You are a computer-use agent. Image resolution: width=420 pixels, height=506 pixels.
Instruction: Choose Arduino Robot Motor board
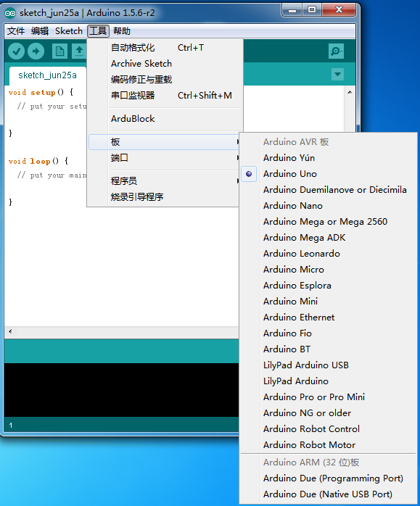329,444
